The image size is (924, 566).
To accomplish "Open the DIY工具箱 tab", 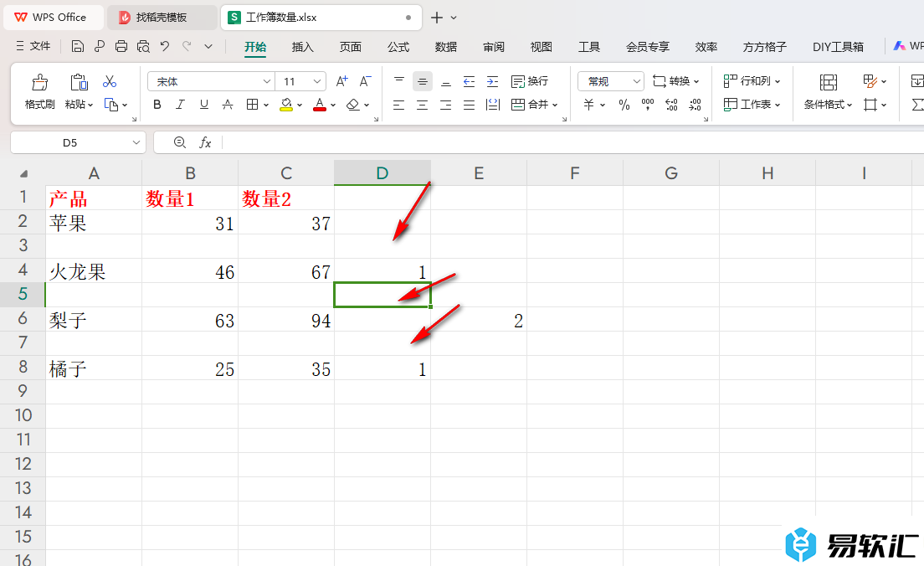I will coord(838,47).
